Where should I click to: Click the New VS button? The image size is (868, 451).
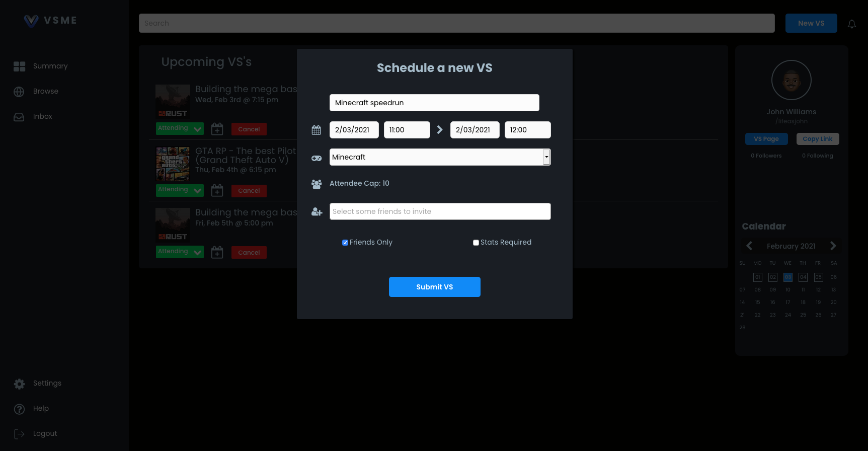[811, 23]
